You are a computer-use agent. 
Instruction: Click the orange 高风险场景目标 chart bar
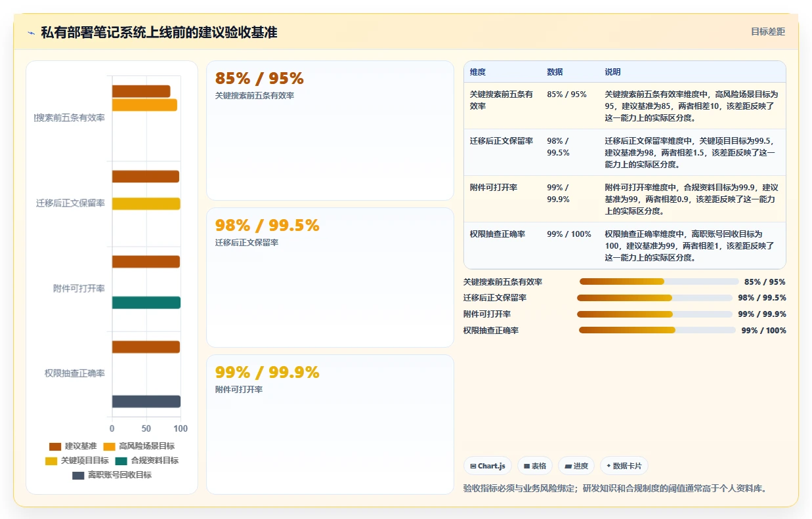point(144,105)
